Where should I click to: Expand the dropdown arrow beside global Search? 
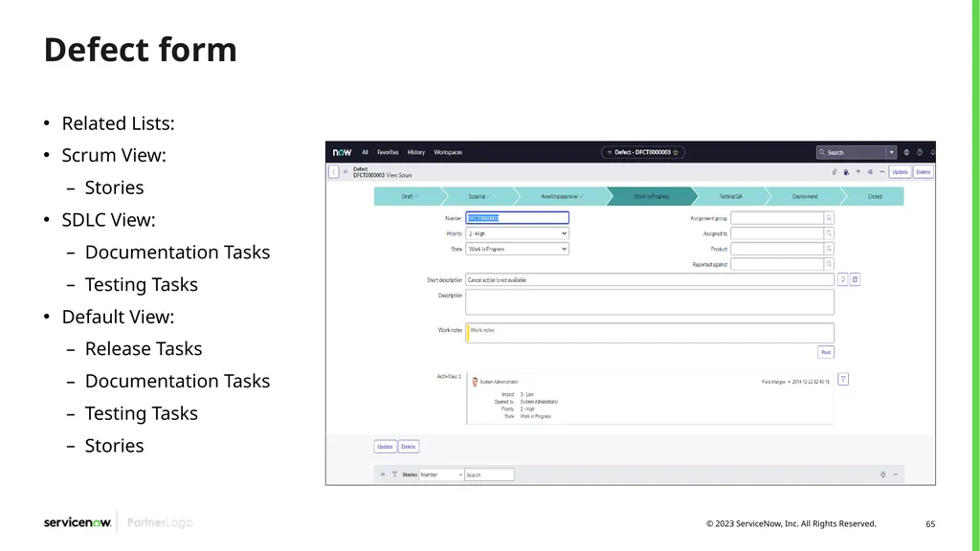point(892,152)
